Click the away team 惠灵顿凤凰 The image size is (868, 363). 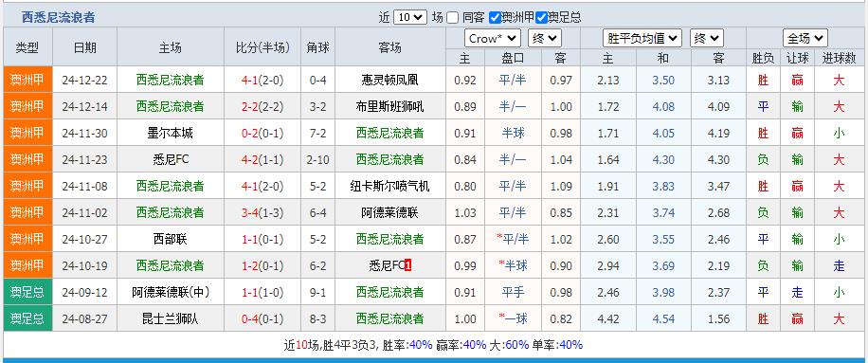(x=389, y=81)
